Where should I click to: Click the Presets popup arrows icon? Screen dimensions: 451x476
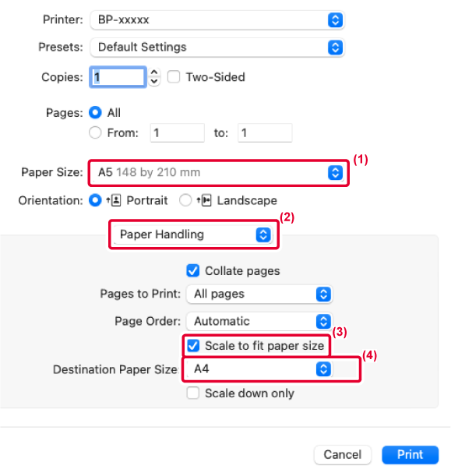point(335,48)
